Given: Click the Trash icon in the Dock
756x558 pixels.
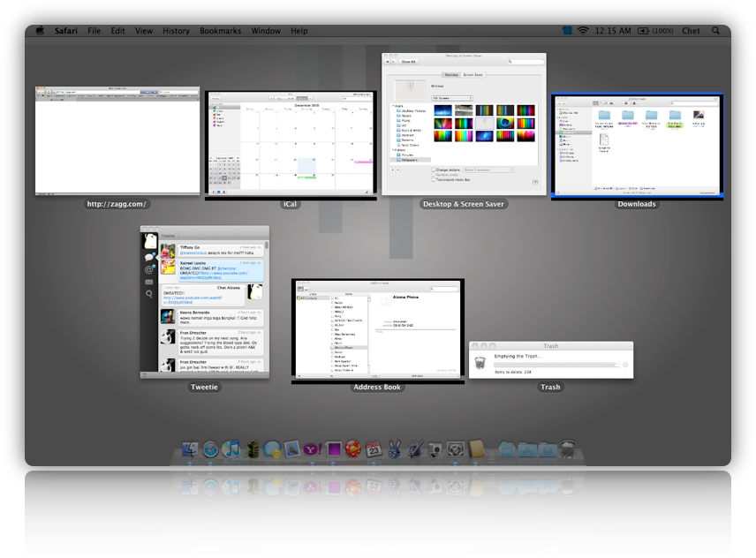Looking at the screenshot, I should (x=568, y=449).
